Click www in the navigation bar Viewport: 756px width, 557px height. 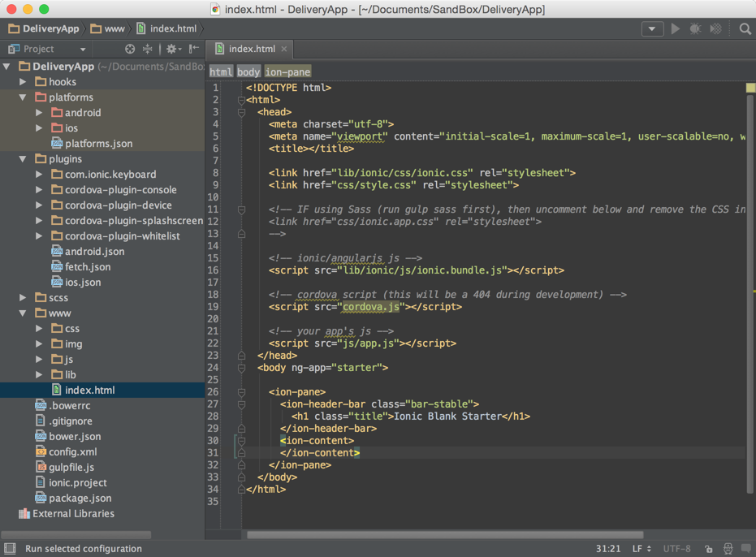pyautogui.click(x=108, y=29)
